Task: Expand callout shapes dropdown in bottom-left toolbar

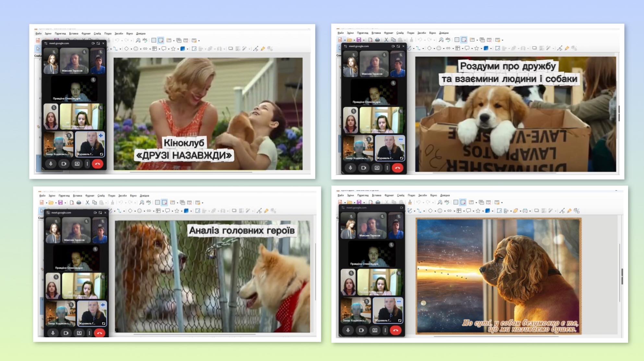Action: click(172, 211)
